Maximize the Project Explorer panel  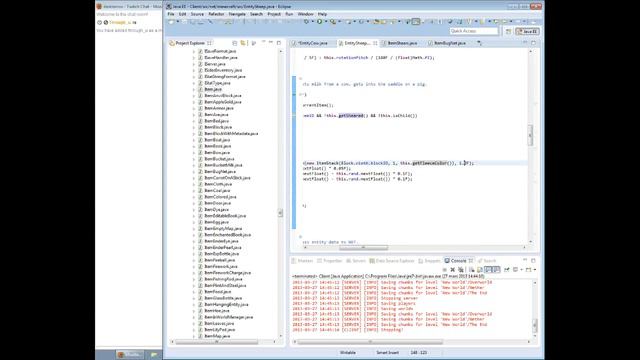[x=279, y=42]
